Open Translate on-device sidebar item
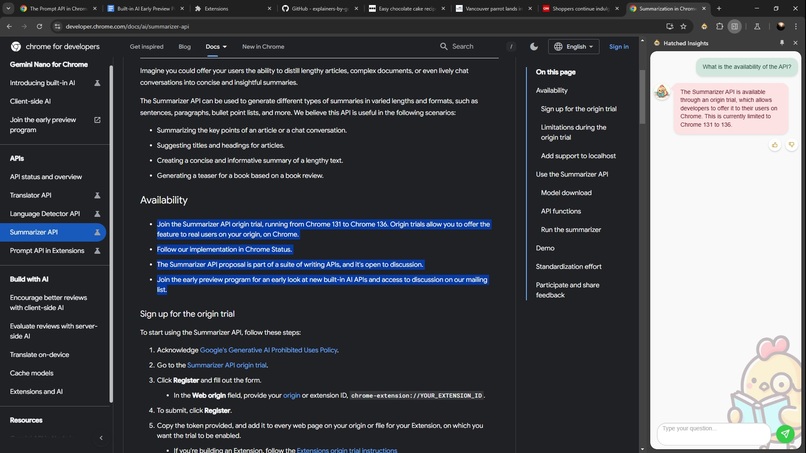Image resolution: width=806 pixels, height=453 pixels. click(x=40, y=355)
